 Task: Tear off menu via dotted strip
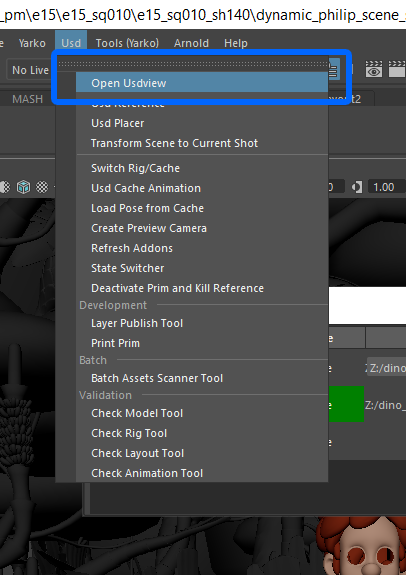193,64
